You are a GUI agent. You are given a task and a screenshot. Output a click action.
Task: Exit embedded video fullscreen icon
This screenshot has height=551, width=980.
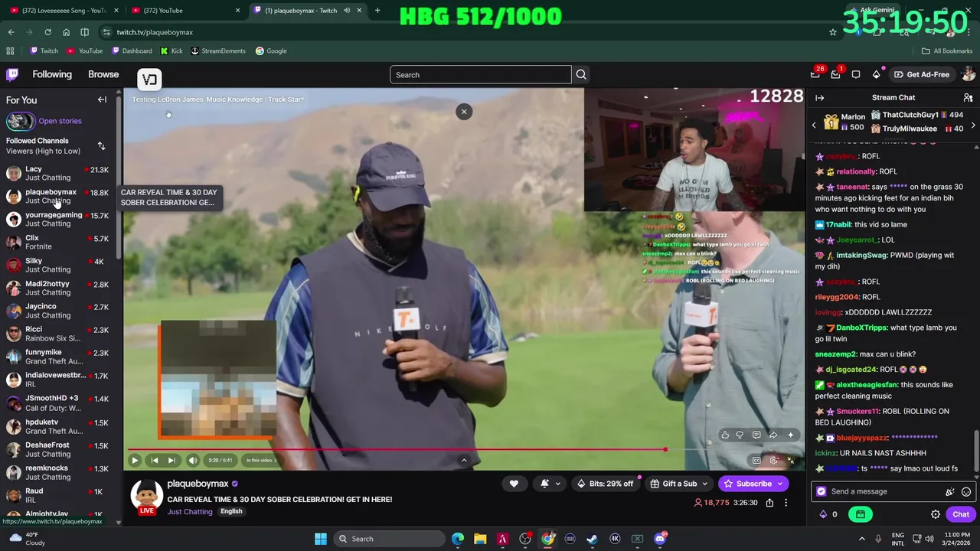[791, 461]
